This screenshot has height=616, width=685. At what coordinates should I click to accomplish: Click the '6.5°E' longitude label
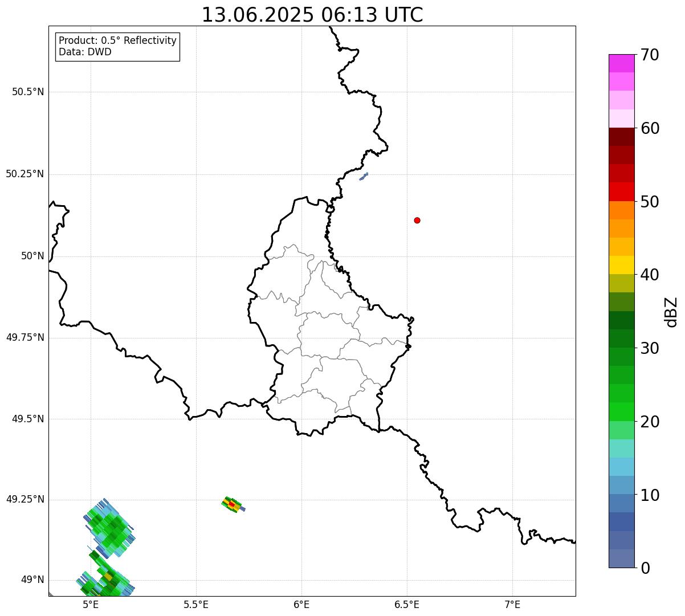pyautogui.click(x=407, y=605)
